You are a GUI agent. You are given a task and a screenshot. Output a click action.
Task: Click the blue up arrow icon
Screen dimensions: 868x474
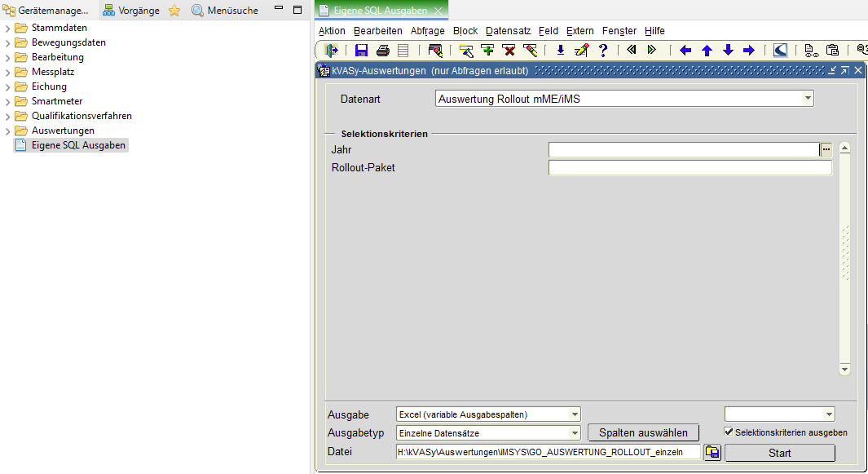tap(707, 51)
